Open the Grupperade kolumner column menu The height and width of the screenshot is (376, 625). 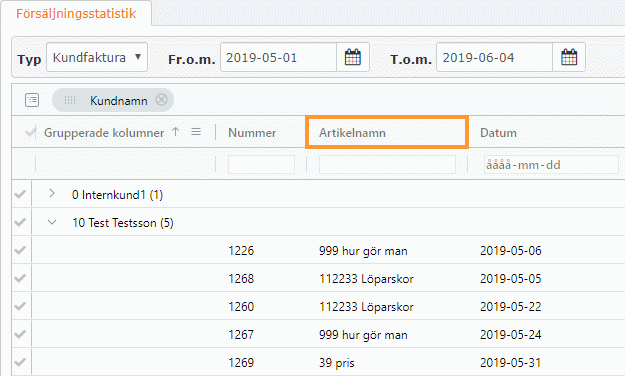pyautogui.click(x=196, y=132)
